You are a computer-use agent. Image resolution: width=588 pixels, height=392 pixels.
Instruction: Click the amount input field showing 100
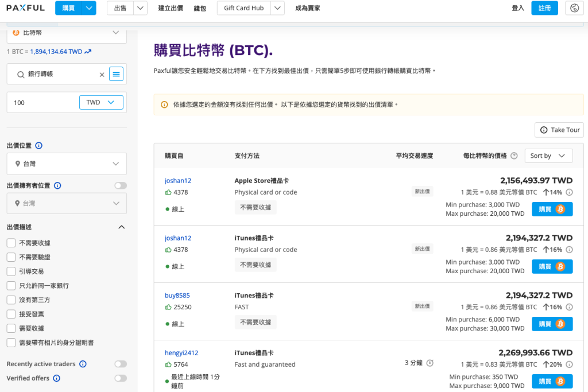pyautogui.click(x=34, y=102)
